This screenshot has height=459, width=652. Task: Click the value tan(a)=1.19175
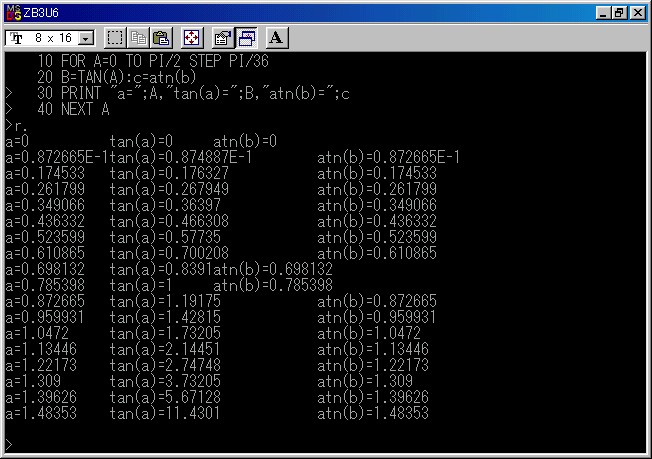click(165, 301)
